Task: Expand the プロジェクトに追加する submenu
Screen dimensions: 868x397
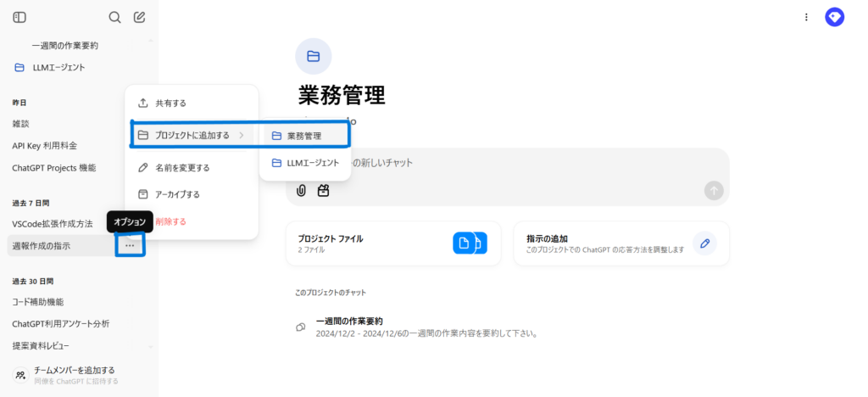Action: coord(192,135)
